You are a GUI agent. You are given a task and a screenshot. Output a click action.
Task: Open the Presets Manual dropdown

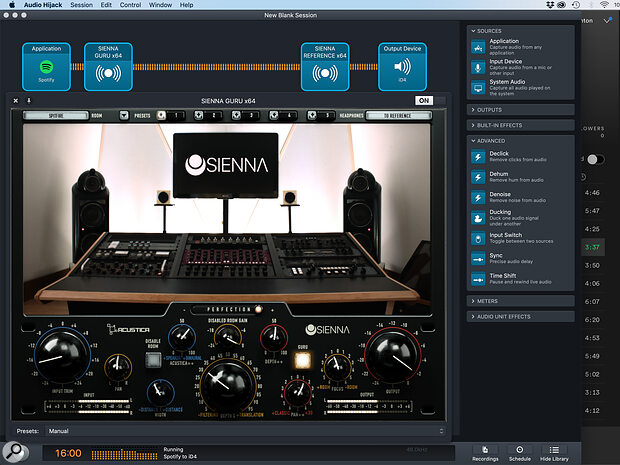click(246, 431)
